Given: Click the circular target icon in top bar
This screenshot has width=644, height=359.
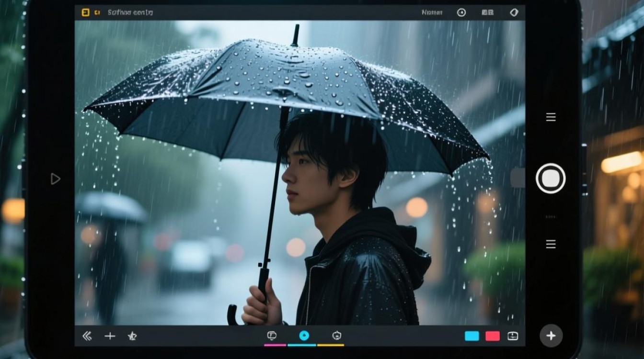Looking at the screenshot, I should (x=461, y=12).
